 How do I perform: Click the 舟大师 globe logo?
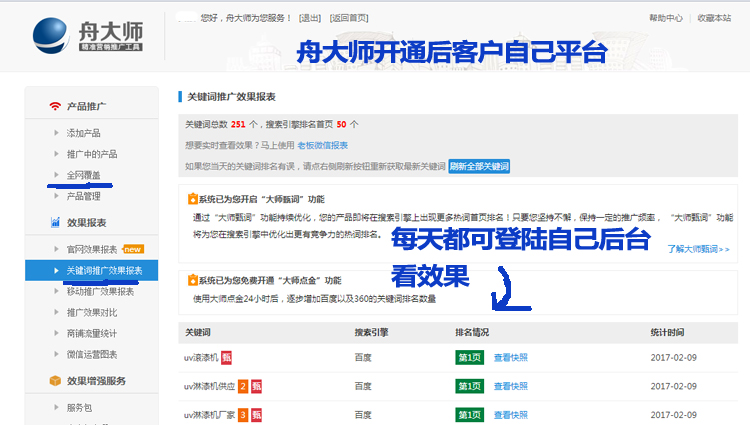coord(51,35)
